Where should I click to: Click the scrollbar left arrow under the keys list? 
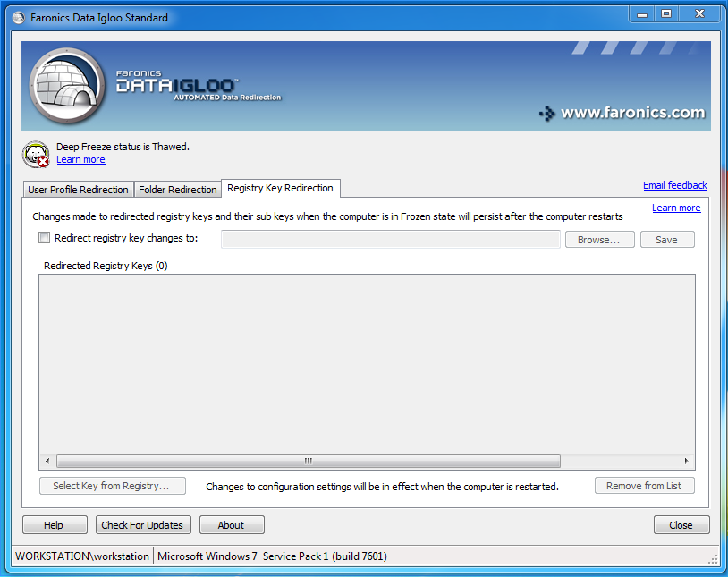click(x=47, y=462)
